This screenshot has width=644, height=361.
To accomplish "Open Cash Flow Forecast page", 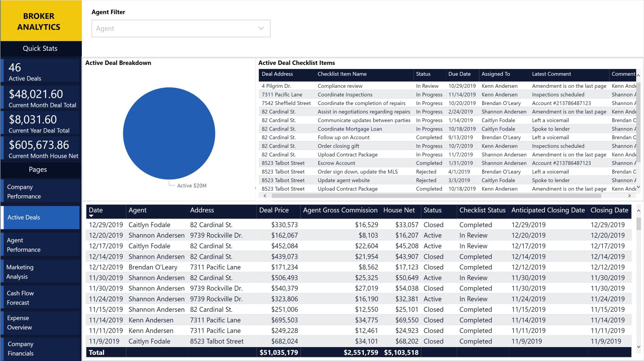I will click(40, 298).
